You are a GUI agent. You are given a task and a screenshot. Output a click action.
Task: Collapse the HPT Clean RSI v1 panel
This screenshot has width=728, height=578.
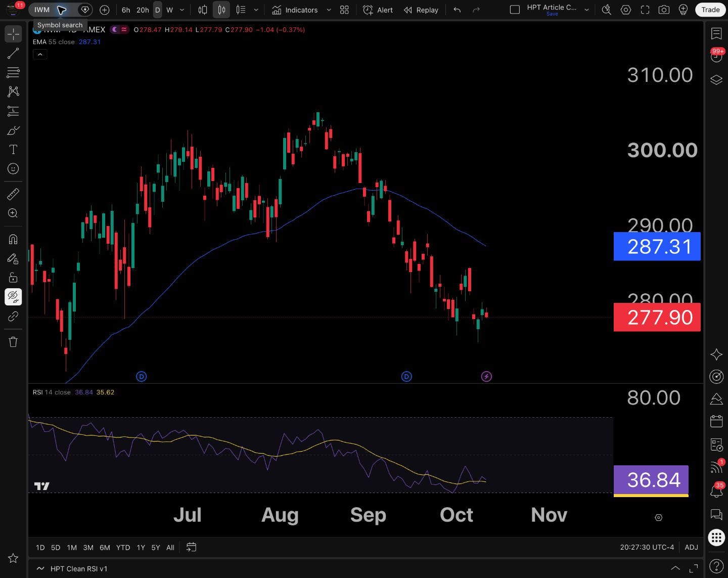coord(675,568)
